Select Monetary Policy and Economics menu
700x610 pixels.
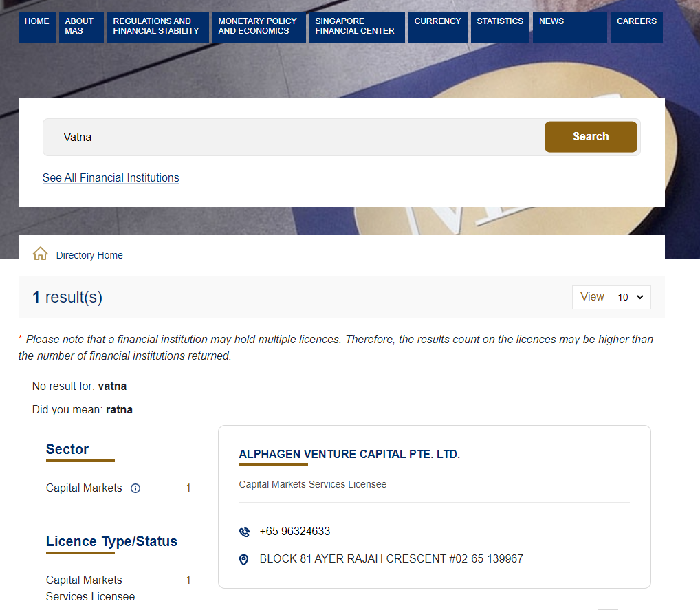(259, 27)
